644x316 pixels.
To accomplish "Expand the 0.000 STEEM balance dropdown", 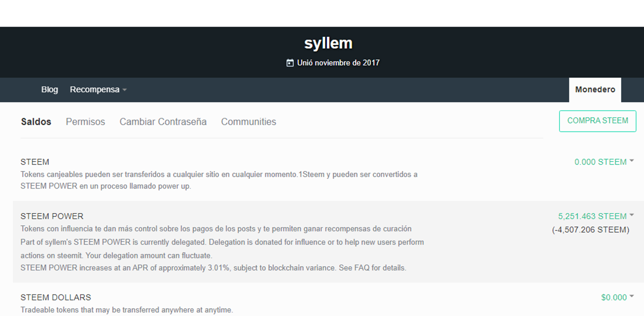I will [x=604, y=161].
